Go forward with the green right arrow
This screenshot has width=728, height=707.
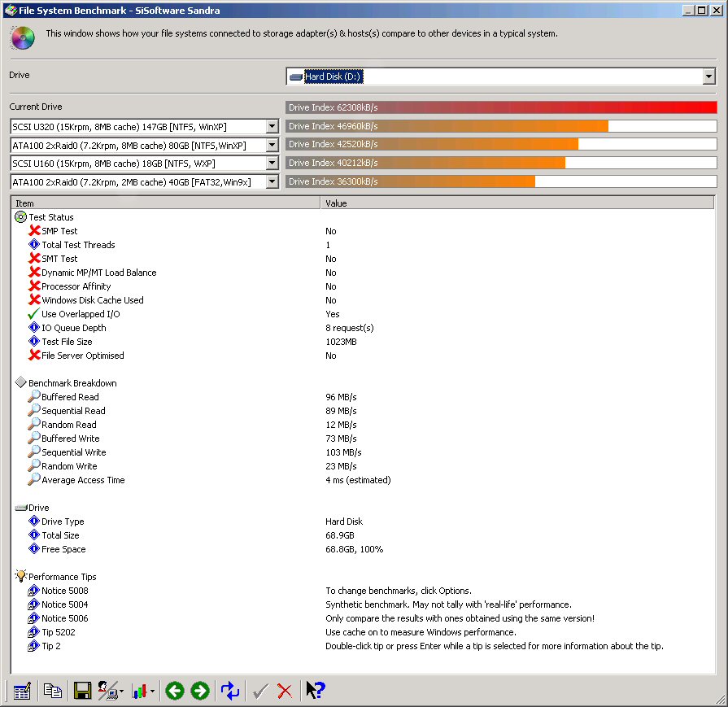[x=200, y=691]
